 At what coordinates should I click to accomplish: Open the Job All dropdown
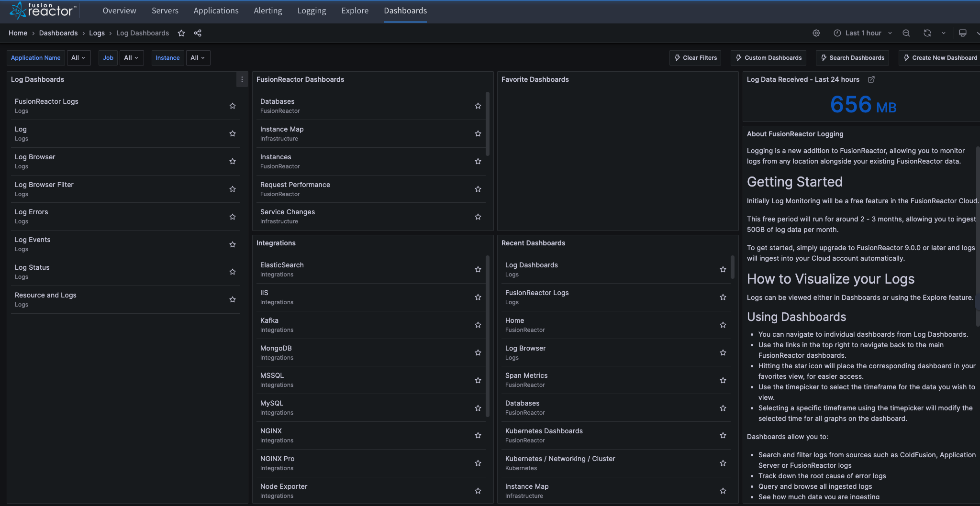pos(132,58)
